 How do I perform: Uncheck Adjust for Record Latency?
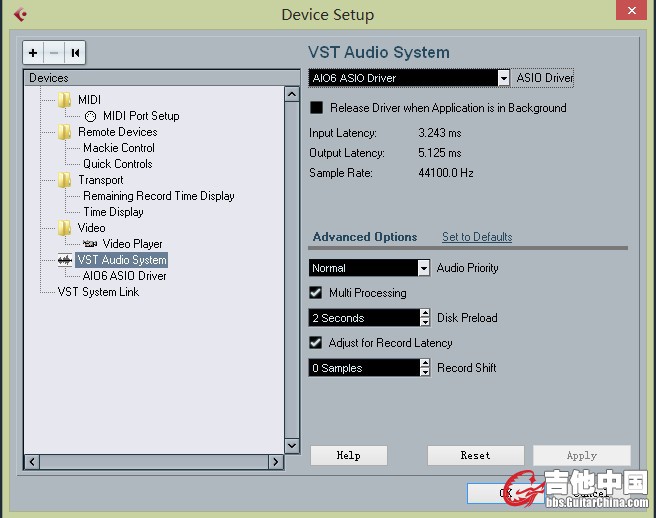click(316, 343)
